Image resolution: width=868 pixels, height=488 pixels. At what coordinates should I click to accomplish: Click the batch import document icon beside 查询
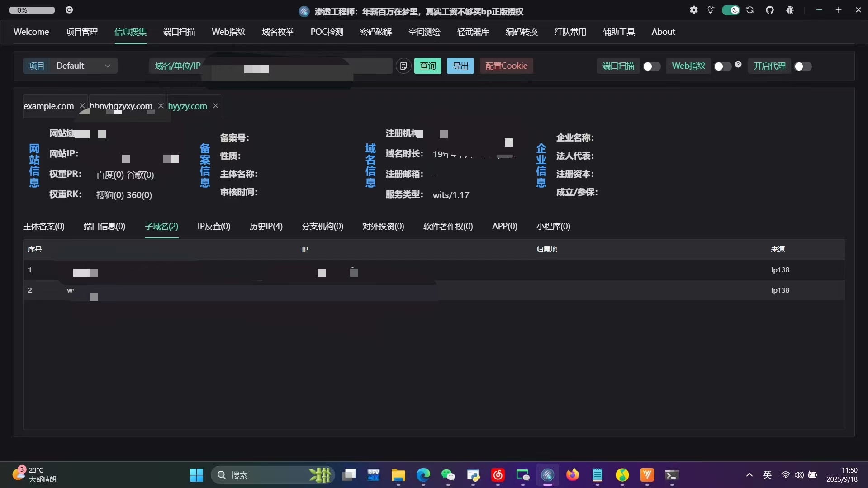click(403, 66)
